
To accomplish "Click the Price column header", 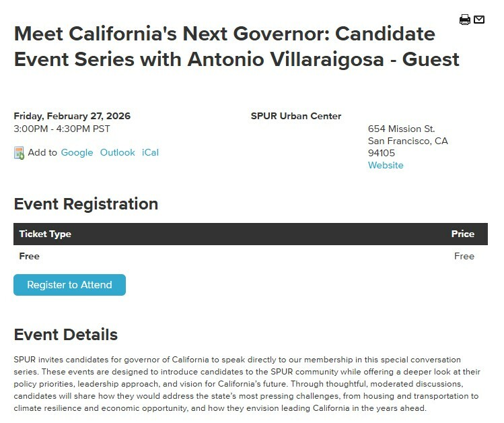I will 463,234.
